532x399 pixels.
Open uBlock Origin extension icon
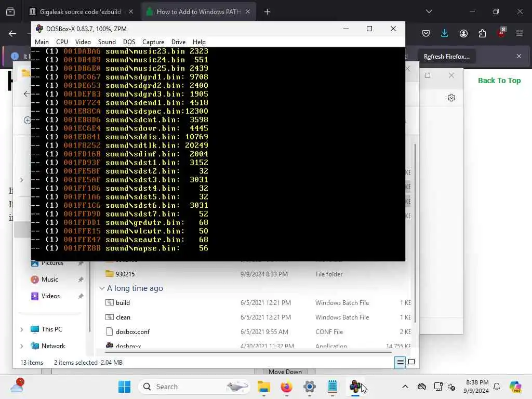tap(501, 33)
